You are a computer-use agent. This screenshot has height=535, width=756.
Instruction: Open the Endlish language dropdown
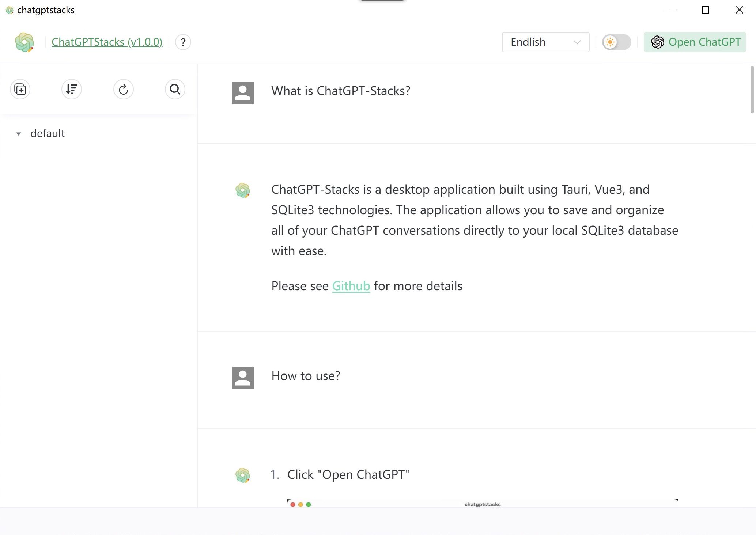pos(545,42)
